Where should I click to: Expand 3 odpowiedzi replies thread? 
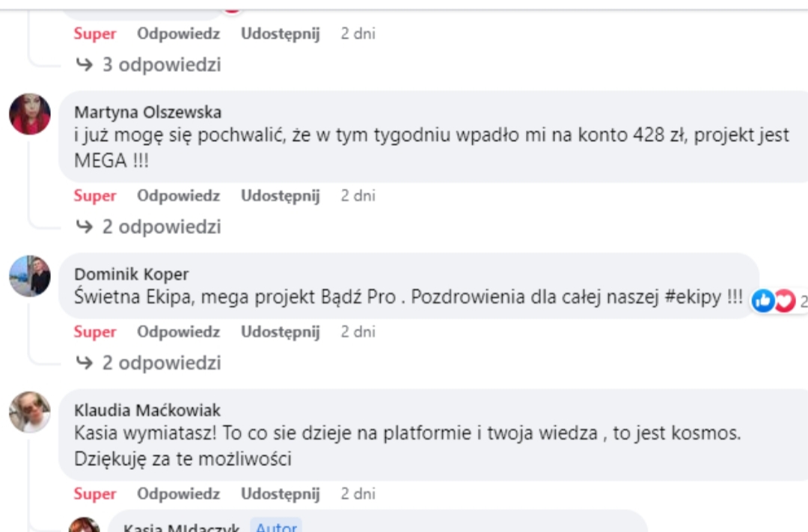(150, 65)
